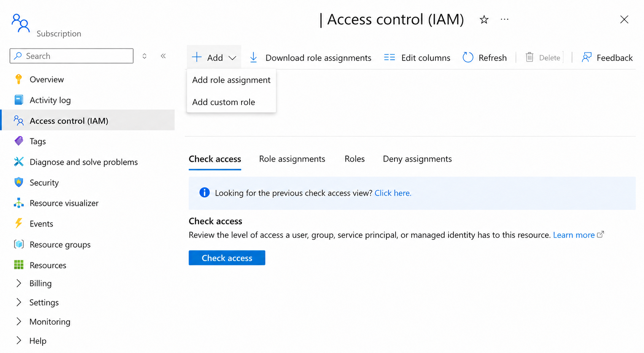Open Overview label in sidebar
Viewport: 644px width, 353px height.
click(x=47, y=79)
